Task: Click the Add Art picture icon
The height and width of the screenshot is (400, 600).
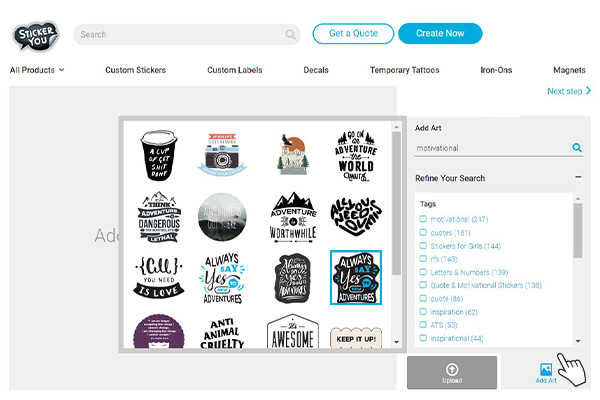Action: tap(546, 370)
